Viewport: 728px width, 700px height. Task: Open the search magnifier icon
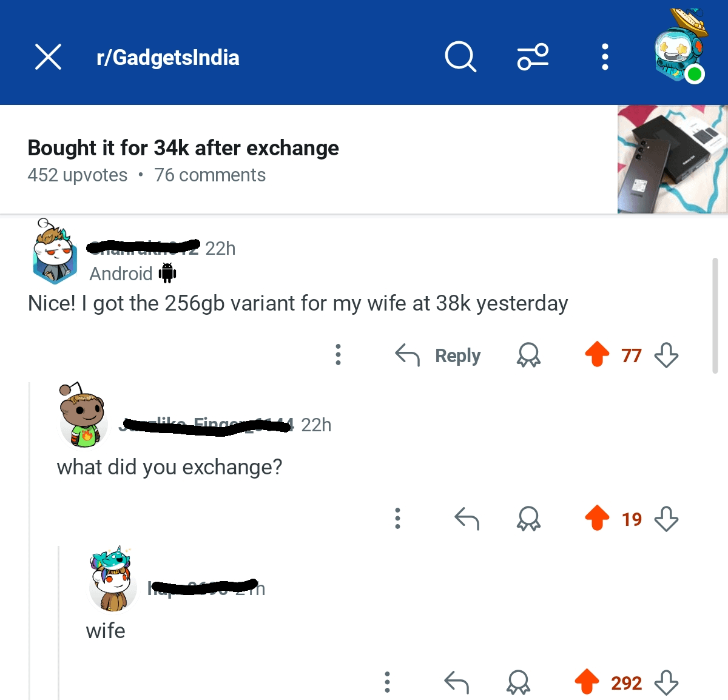[x=460, y=57]
